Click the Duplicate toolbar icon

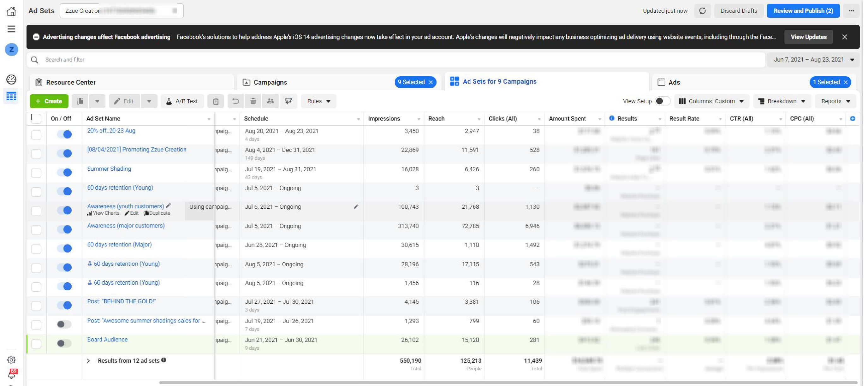80,101
